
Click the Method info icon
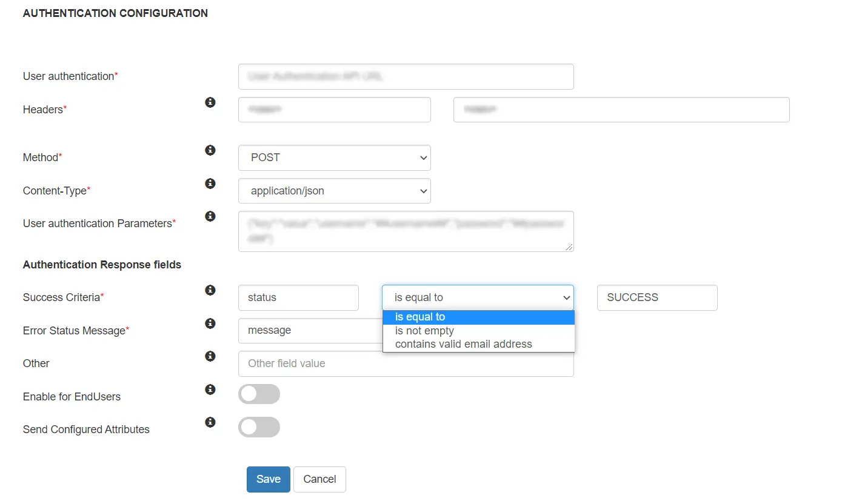(x=210, y=150)
